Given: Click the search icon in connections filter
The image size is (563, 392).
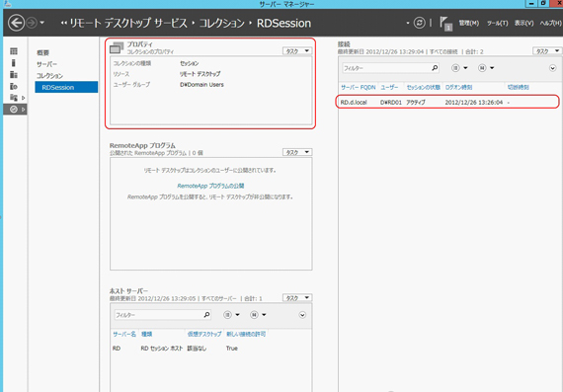Looking at the screenshot, I should (x=435, y=68).
